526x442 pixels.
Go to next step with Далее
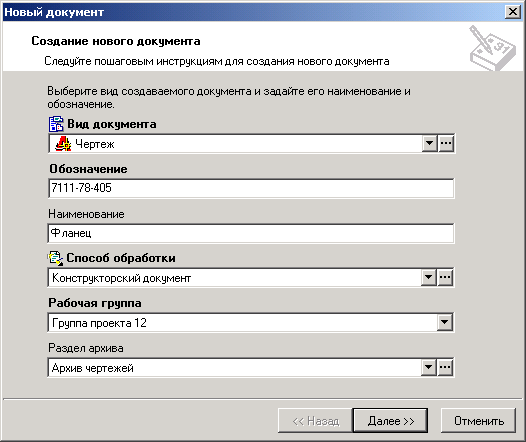tap(390, 421)
